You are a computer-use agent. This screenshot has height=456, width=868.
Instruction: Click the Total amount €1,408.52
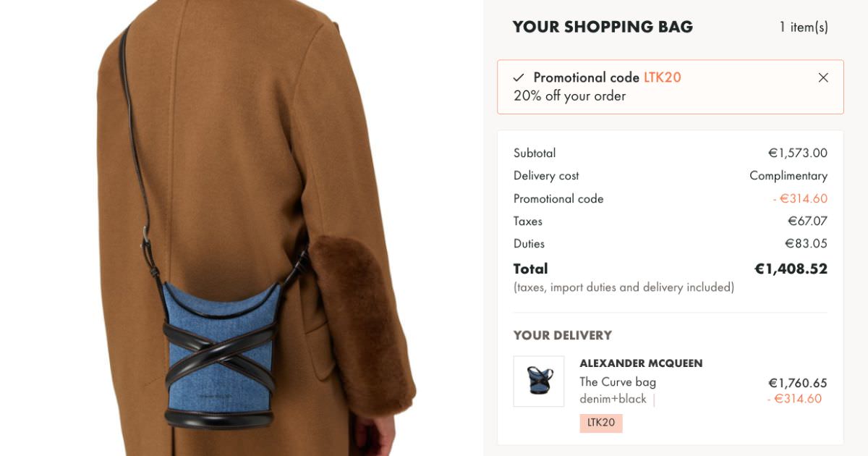coord(791,269)
